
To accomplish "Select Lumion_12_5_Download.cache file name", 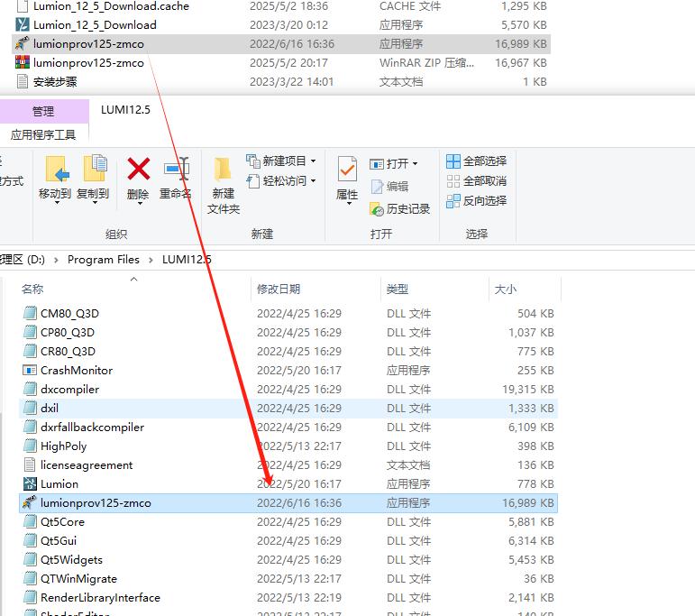I will click(x=111, y=6).
